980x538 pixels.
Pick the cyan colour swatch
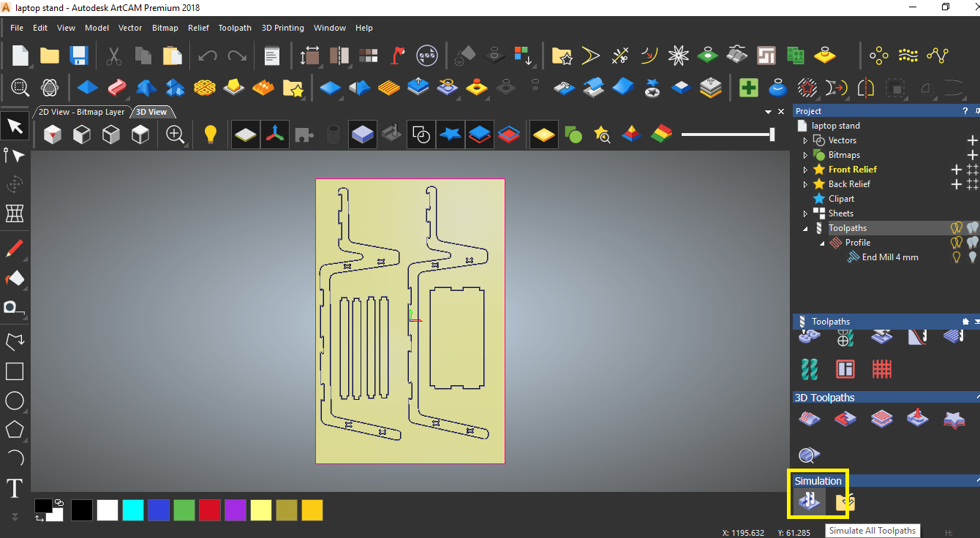(x=132, y=510)
